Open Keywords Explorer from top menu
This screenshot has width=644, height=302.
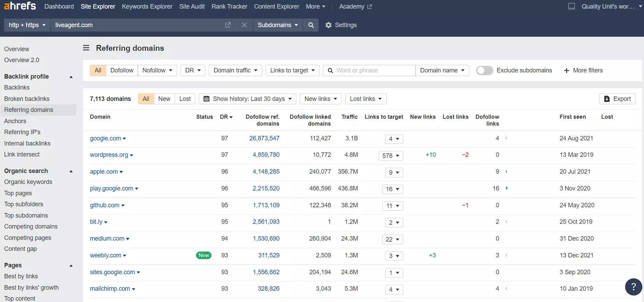pyautogui.click(x=147, y=7)
